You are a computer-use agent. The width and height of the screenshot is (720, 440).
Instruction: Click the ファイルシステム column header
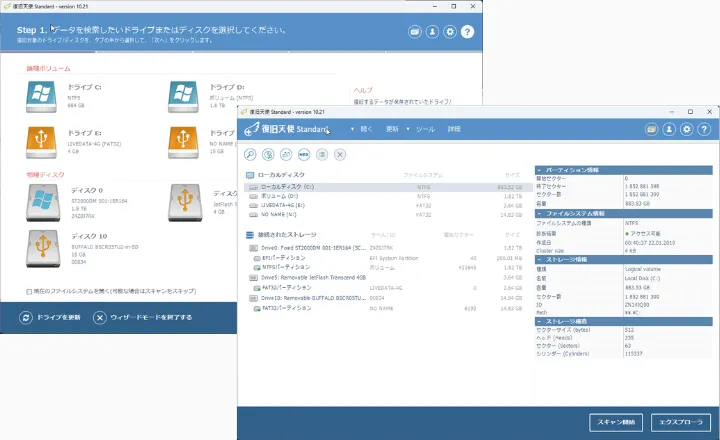(423, 175)
